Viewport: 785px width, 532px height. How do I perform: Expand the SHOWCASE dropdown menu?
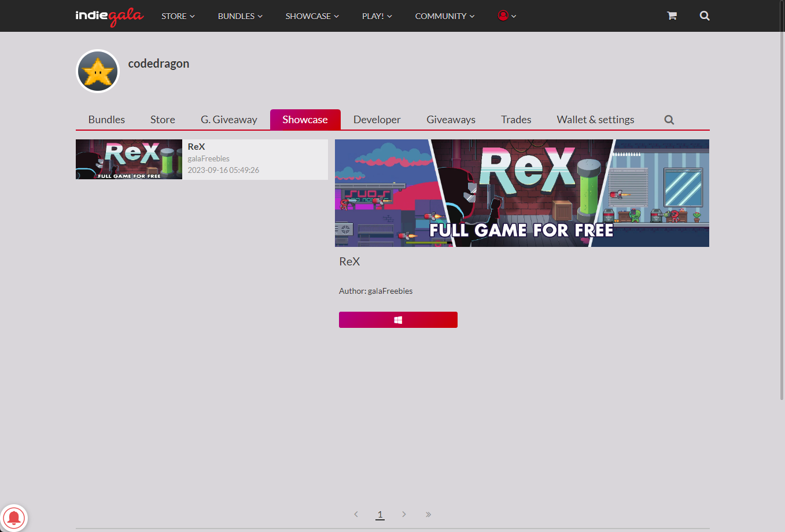[312, 16]
